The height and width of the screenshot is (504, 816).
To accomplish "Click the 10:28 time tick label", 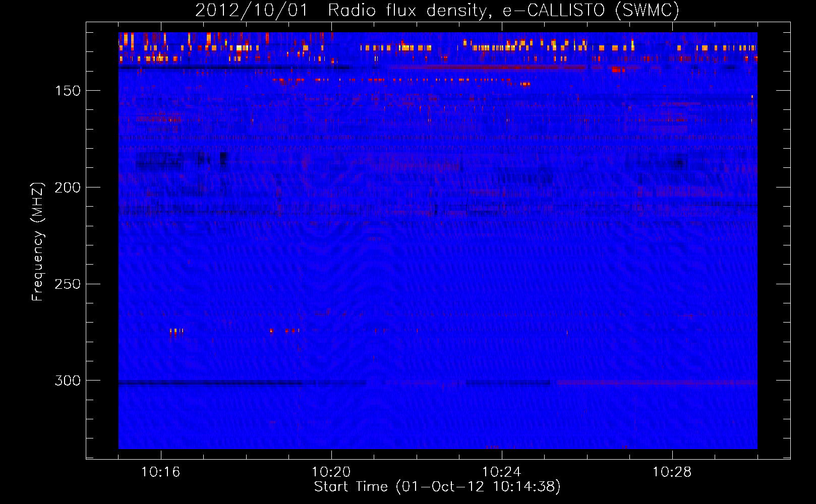I will point(672,472).
